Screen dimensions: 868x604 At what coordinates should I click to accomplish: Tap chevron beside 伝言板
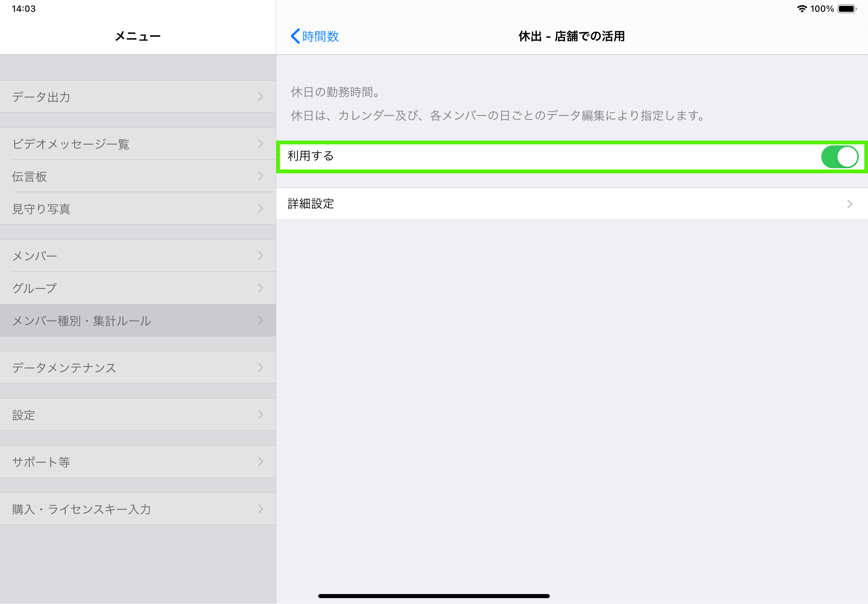point(261,176)
